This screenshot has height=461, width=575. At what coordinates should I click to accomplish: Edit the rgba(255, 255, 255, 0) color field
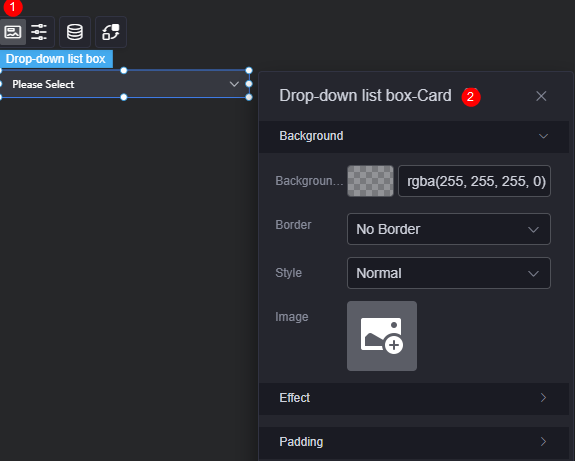(474, 181)
